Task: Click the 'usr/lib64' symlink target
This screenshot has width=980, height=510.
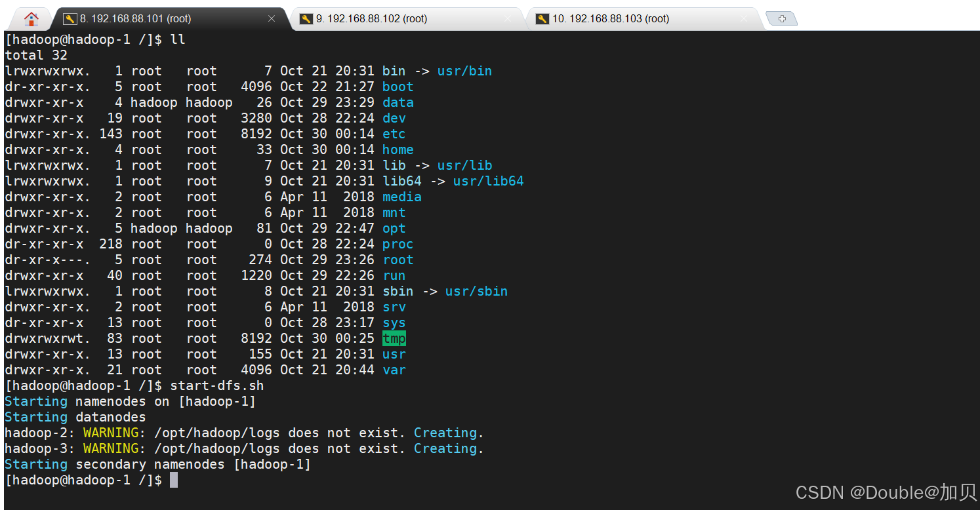Action: pos(489,181)
